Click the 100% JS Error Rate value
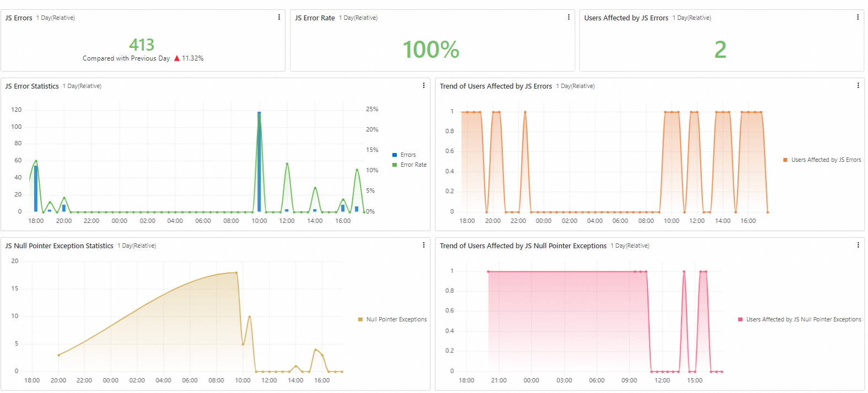This screenshot has width=868, height=393. (431, 50)
